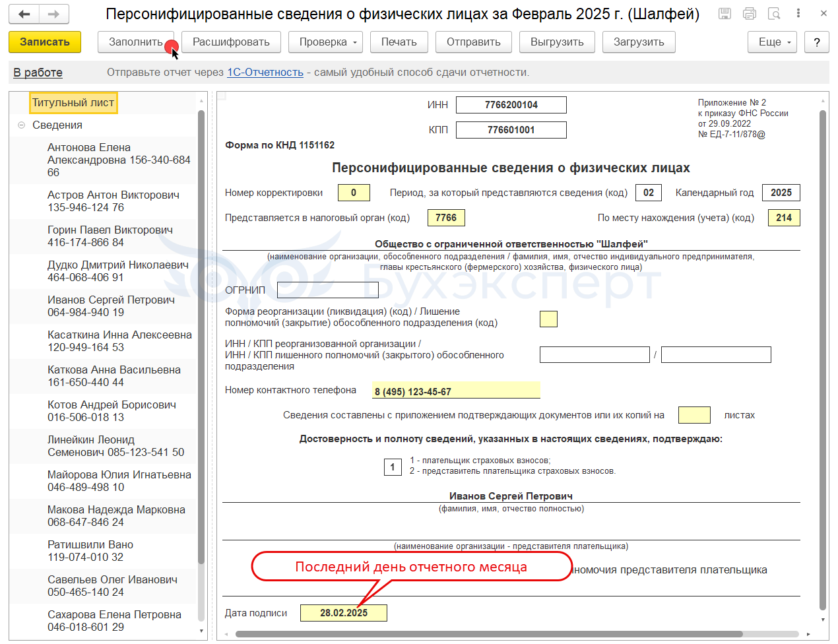Edit the contact phone number field
The image size is (838, 644).
tap(456, 390)
